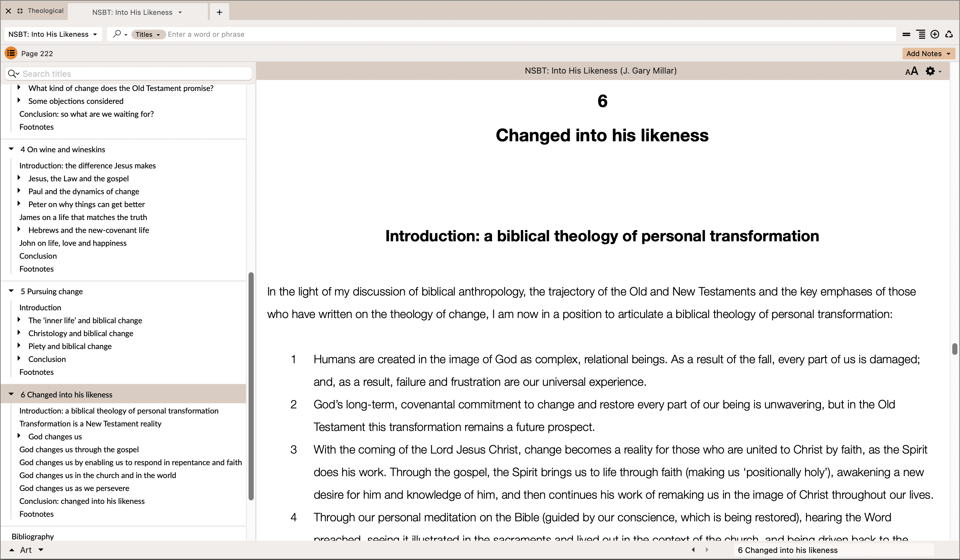Expand Paul and the dynamics of change
960x560 pixels.
point(19,191)
